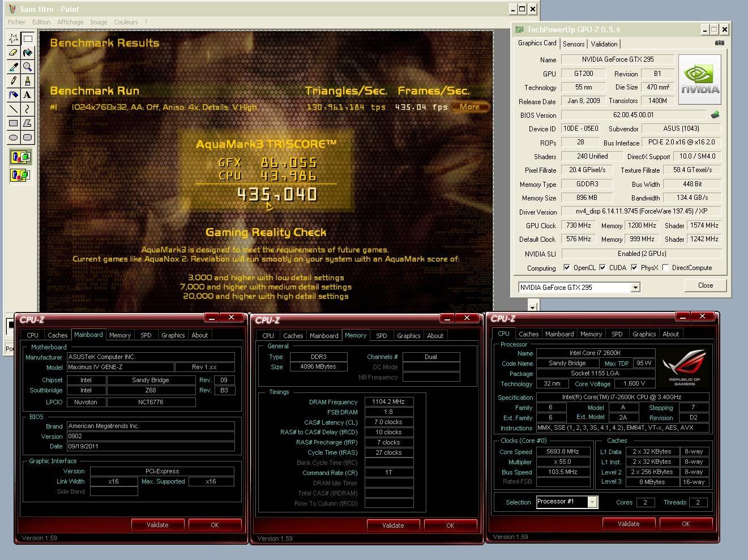Open Caches tab in the CPU-Z Memory window
Image resolution: width=748 pixels, height=560 pixels.
[x=293, y=336]
